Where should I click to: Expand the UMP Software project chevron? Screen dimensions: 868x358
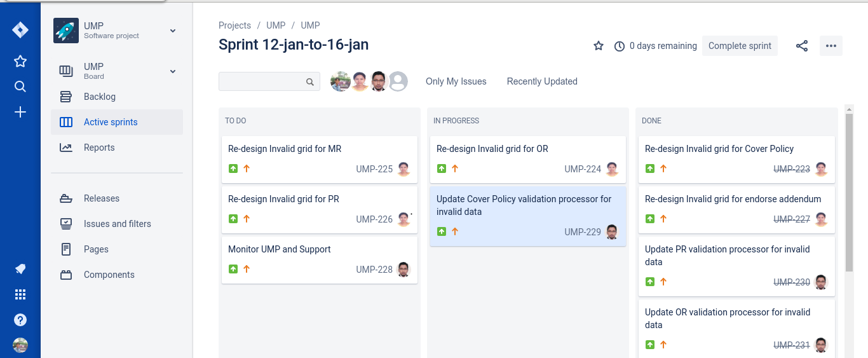(x=173, y=31)
